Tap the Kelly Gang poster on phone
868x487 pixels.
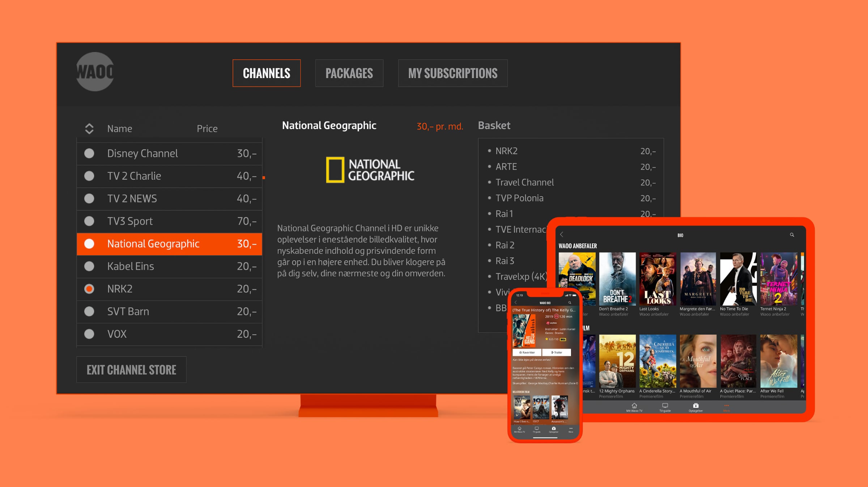524,331
